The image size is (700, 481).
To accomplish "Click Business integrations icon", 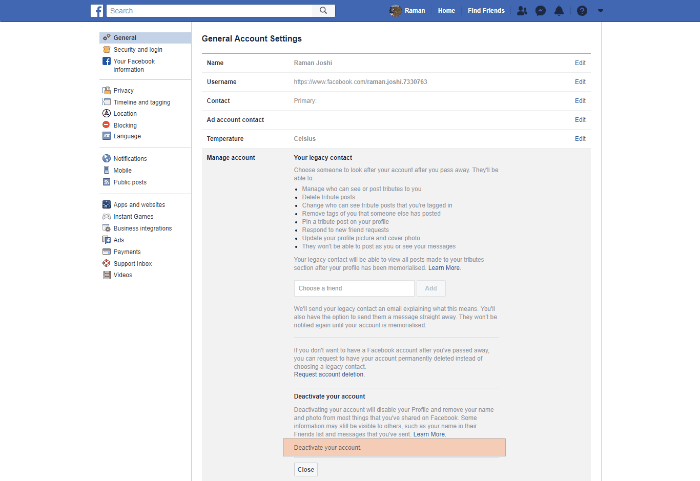I will 107,228.
